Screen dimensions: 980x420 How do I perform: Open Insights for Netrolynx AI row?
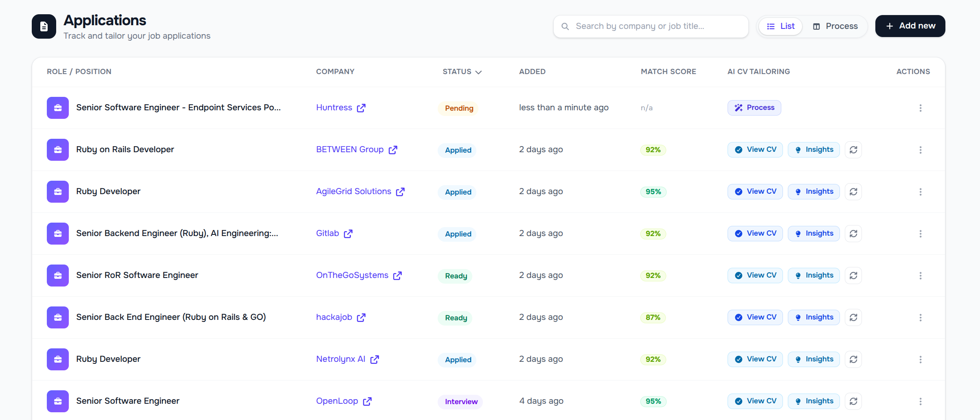(813, 359)
